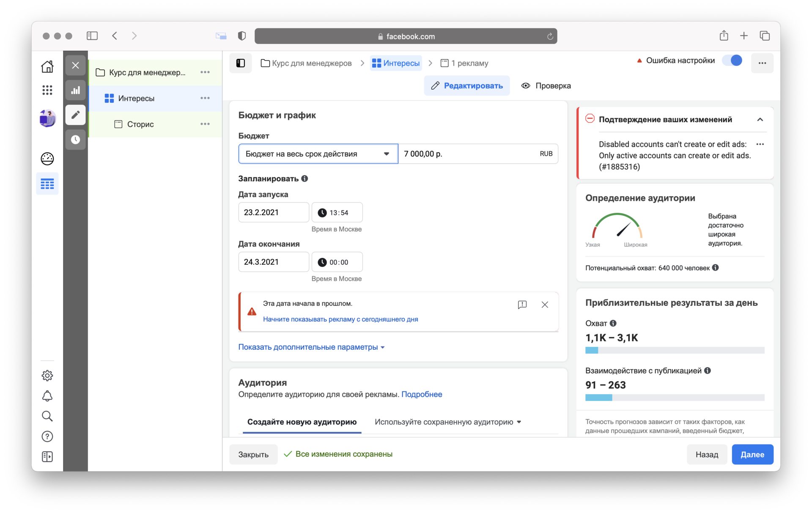Open the all tools grid menu
The image size is (812, 513).
[x=47, y=90]
